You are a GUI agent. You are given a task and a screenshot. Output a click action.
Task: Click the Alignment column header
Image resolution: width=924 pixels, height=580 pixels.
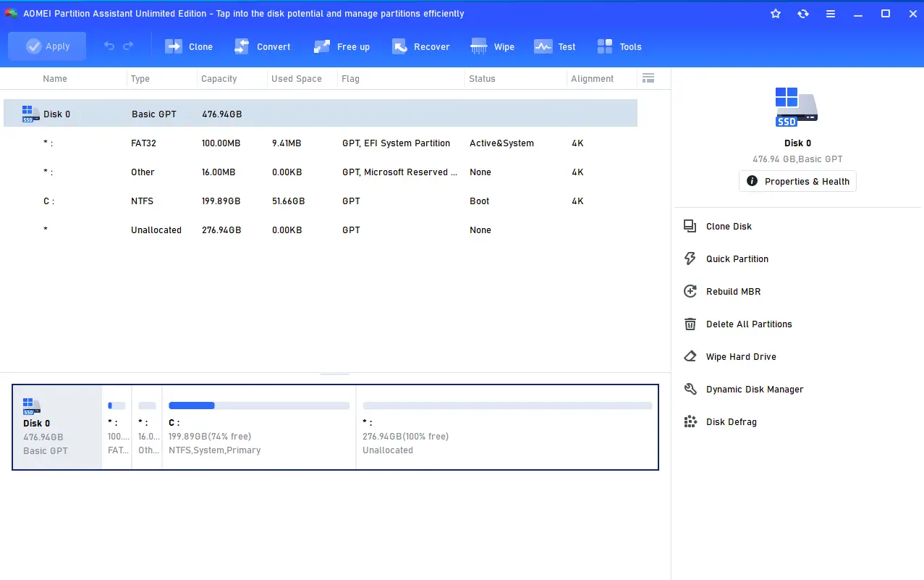click(592, 79)
